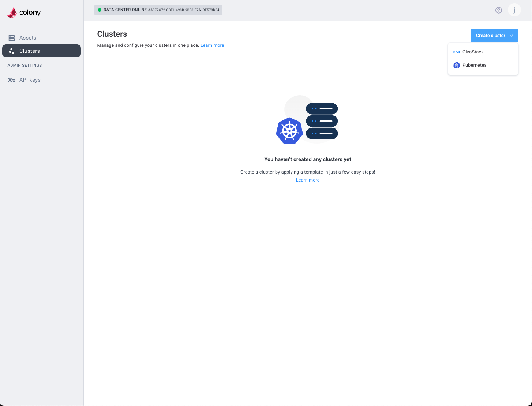Click 'Manage and configure your clusters' description
532x406 pixels.
pyautogui.click(x=148, y=45)
